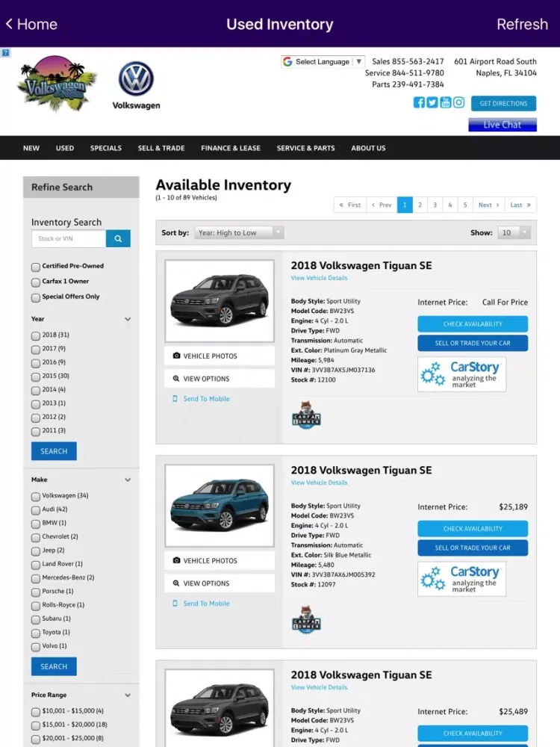Go to pagination page 2
Image resolution: width=560 pixels, height=747 pixels.
(x=420, y=205)
